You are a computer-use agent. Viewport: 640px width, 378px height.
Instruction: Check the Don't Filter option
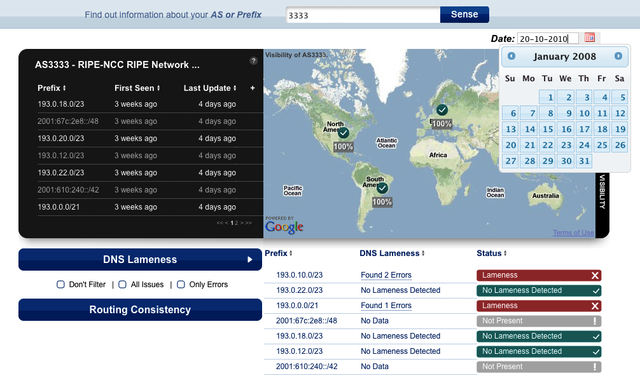click(60, 285)
